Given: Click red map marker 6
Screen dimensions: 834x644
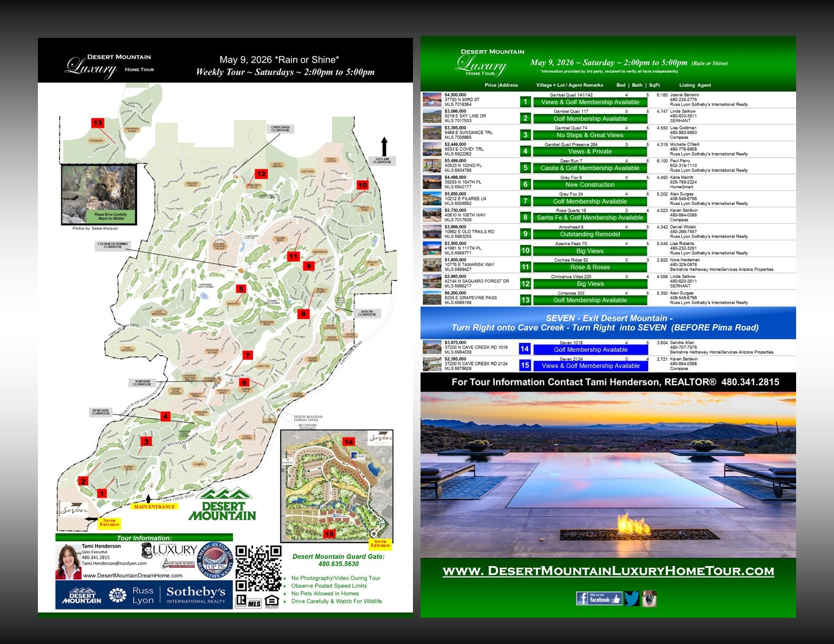Looking at the screenshot, I should pyautogui.click(x=244, y=383).
